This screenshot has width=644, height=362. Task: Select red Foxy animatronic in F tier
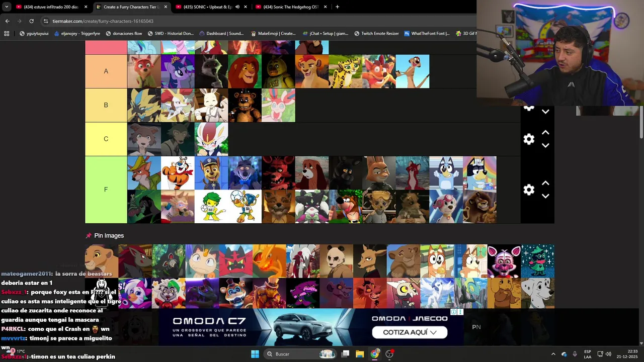[x=278, y=173]
